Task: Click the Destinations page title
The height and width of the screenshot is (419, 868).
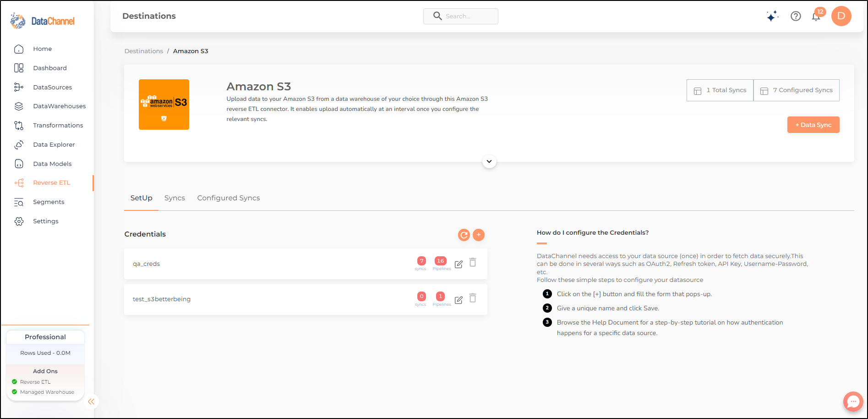Action: coord(149,16)
